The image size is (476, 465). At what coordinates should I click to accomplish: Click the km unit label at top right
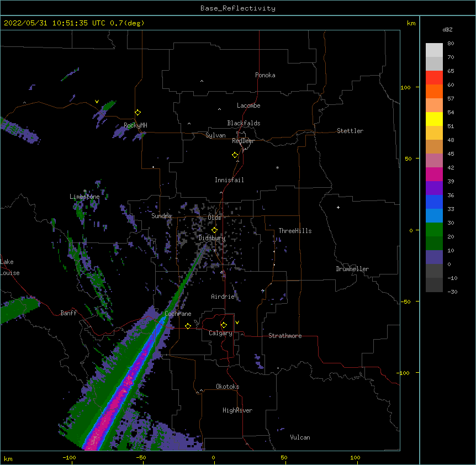(411, 23)
